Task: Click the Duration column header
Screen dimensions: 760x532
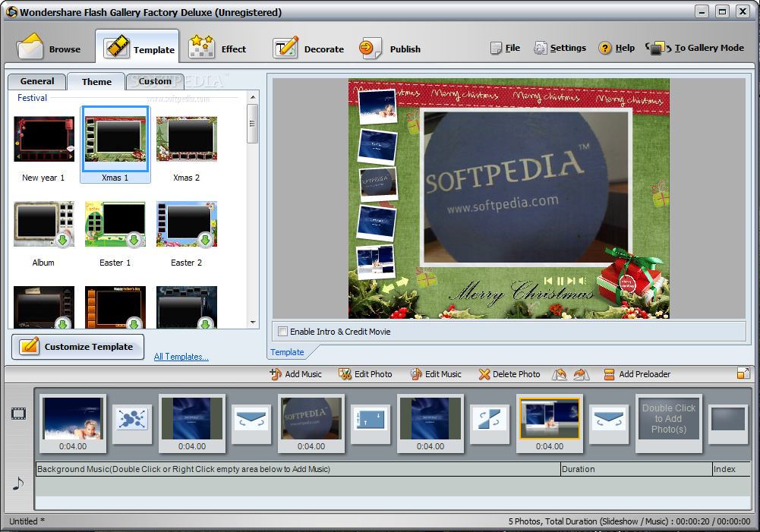Action: 636,469
